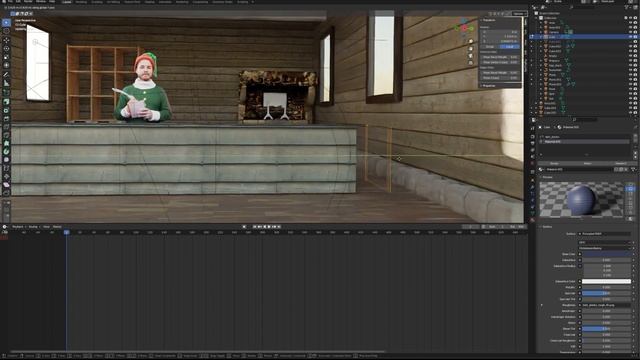Collapse the Transform panel in sidebar
The image size is (640, 360).
[482, 20]
